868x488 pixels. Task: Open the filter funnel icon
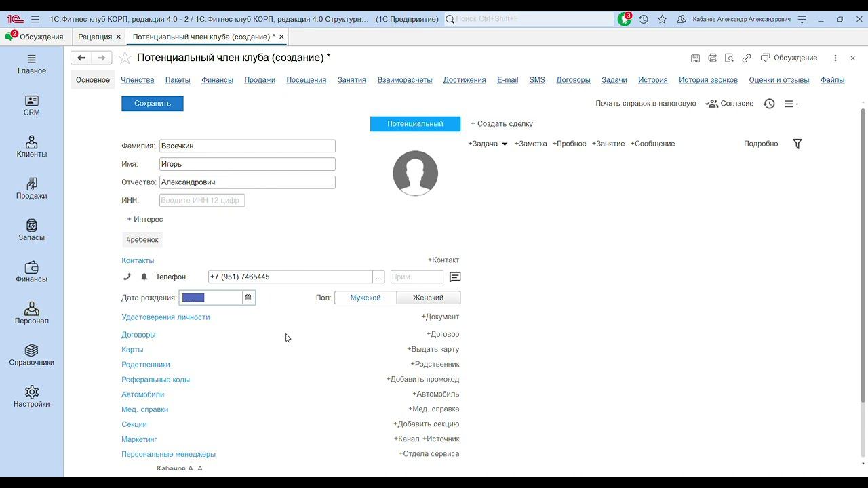click(797, 144)
